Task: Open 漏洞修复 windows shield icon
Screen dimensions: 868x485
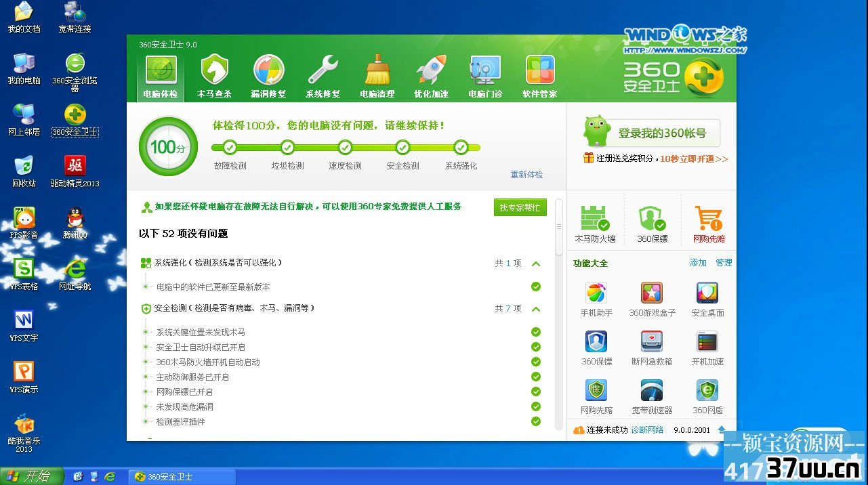Action: pyautogui.click(x=269, y=77)
